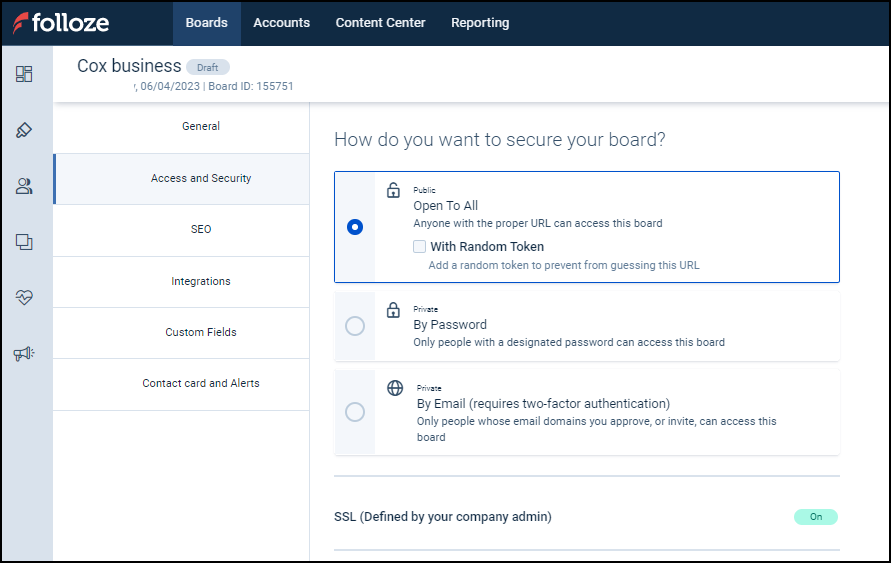891x563 pixels.
Task: Select the Open To All radio button
Action: click(355, 227)
